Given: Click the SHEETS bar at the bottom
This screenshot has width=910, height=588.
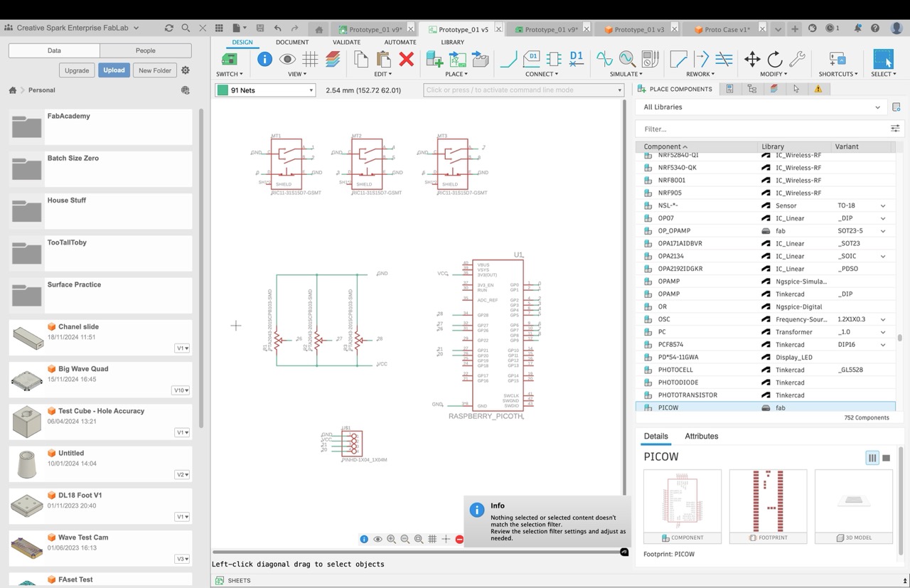Looking at the screenshot, I should 239,581.
